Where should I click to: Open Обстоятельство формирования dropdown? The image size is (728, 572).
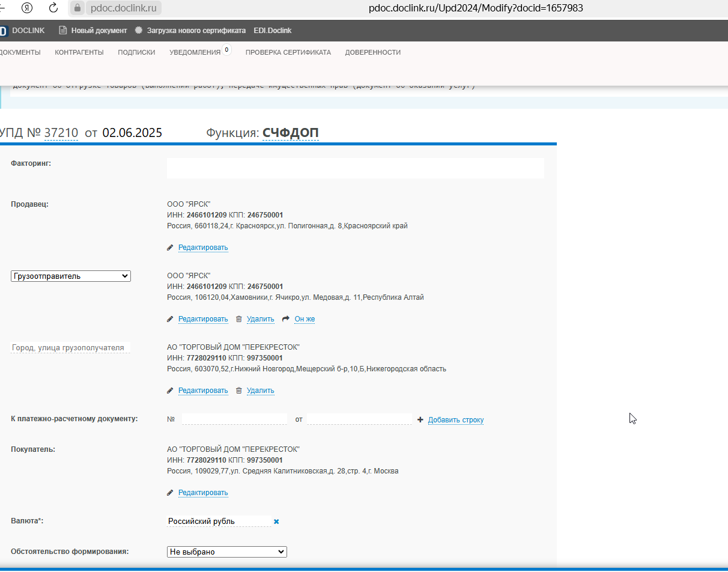click(227, 552)
